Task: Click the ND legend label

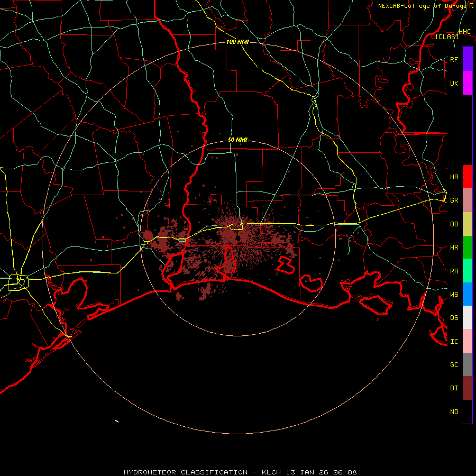Action: (454, 412)
